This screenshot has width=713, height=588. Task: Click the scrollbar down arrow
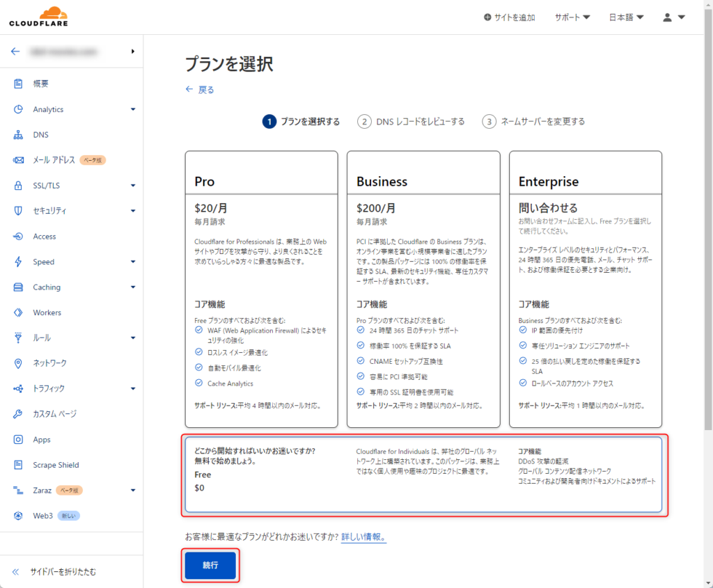708,583
